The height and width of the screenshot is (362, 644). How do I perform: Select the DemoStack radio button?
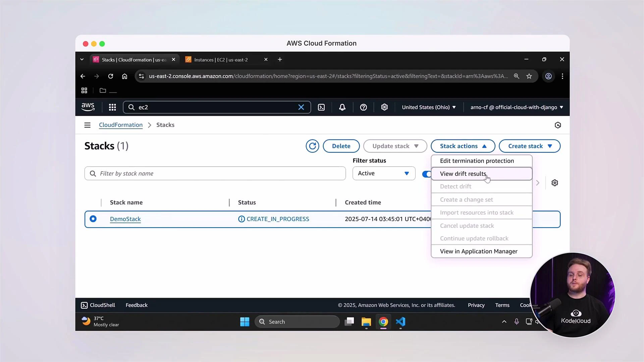point(93,219)
